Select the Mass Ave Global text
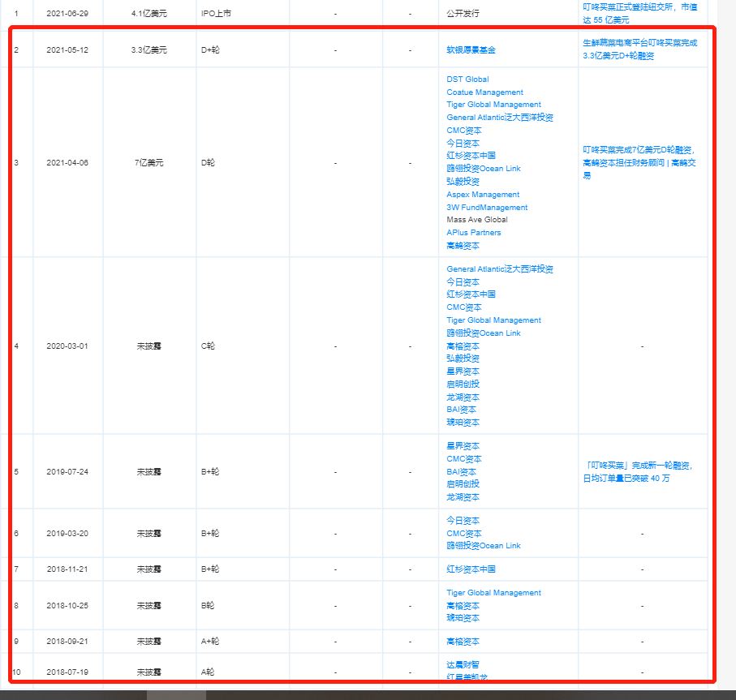Image resolution: width=736 pixels, height=700 pixels. (477, 220)
